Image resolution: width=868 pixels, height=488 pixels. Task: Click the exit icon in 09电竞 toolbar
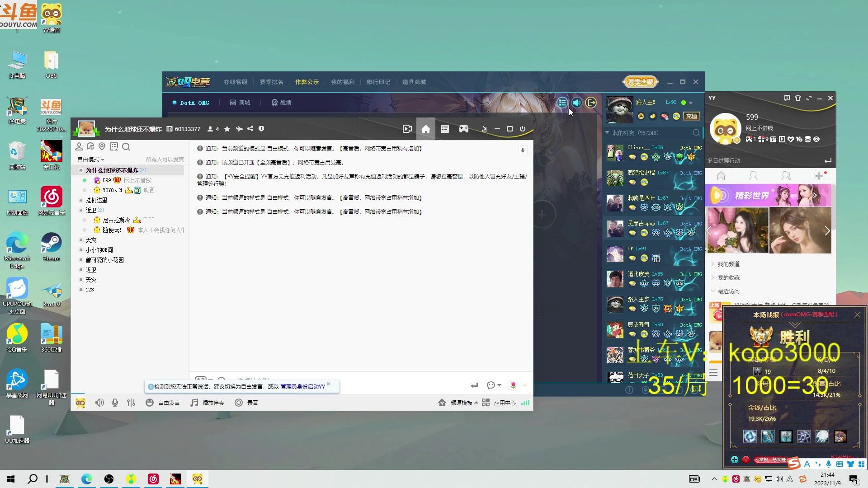(x=591, y=103)
